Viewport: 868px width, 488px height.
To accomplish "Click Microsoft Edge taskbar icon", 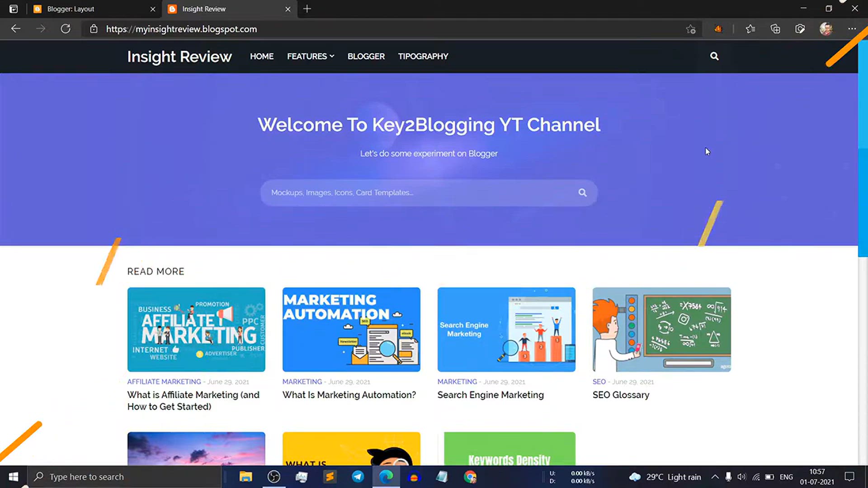I will (x=386, y=477).
